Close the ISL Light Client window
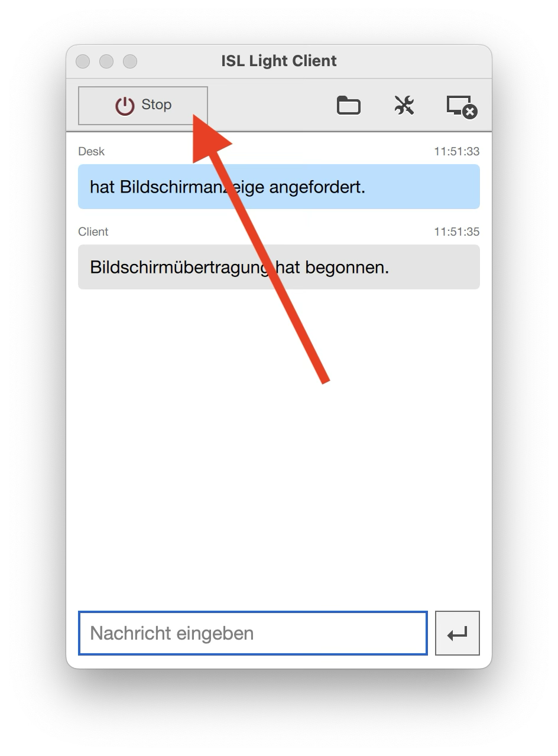This screenshot has width=558, height=756. pos(83,61)
